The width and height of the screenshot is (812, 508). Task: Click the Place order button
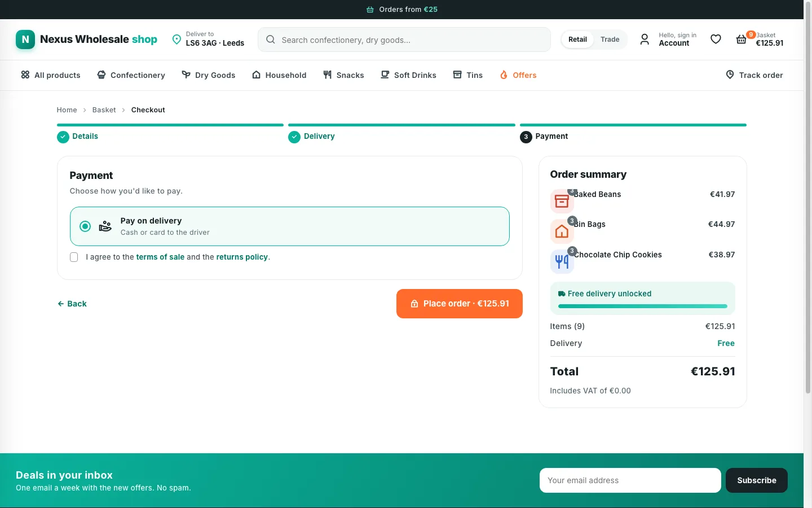tap(460, 304)
